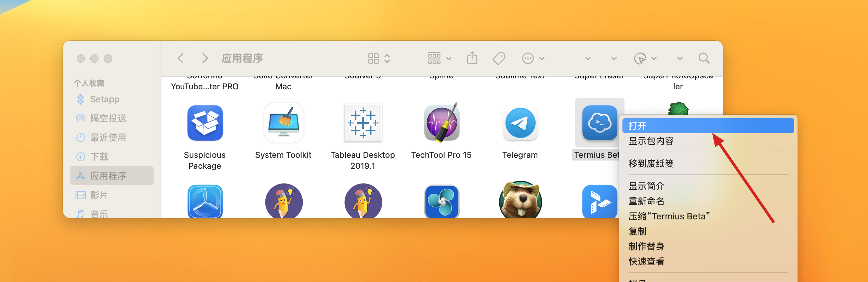The width and height of the screenshot is (868, 282).
Task: Select the System Toolkit app icon
Action: (x=284, y=123)
